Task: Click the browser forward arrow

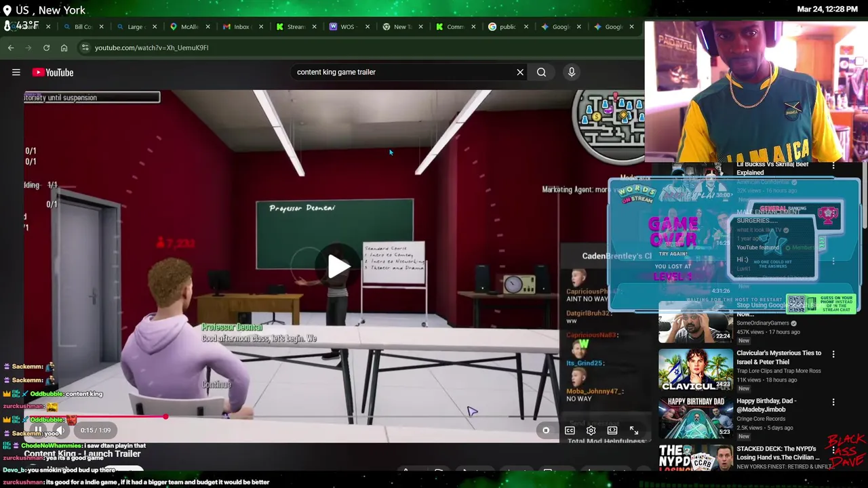Action: [x=28, y=47]
